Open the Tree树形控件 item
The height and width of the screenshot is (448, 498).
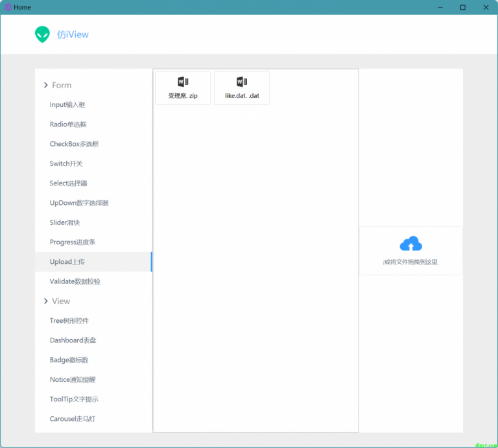pyautogui.click(x=69, y=321)
